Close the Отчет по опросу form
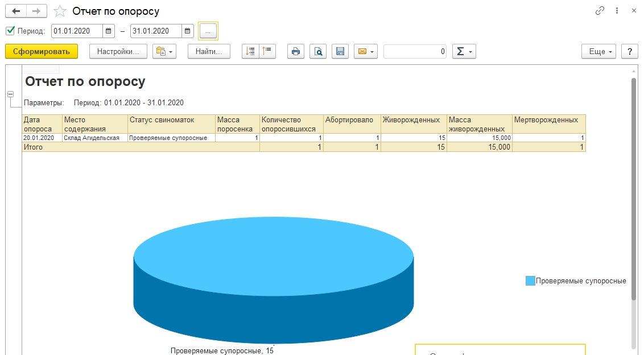 click(x=634, y=11)
